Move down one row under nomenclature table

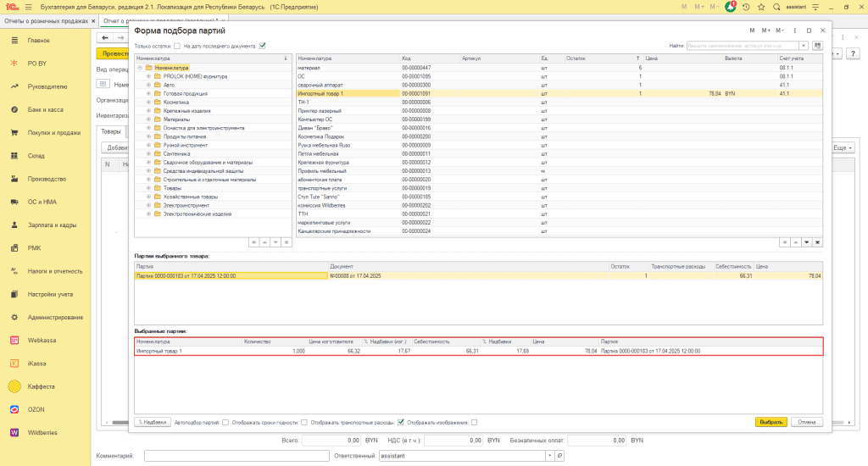[807, 242]
